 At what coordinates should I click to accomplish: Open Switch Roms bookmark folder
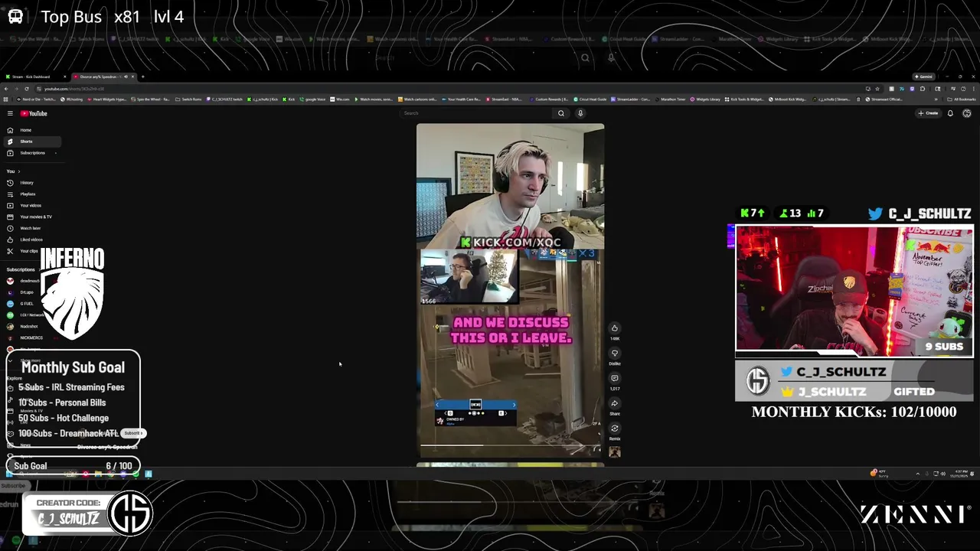coord(188,99)
